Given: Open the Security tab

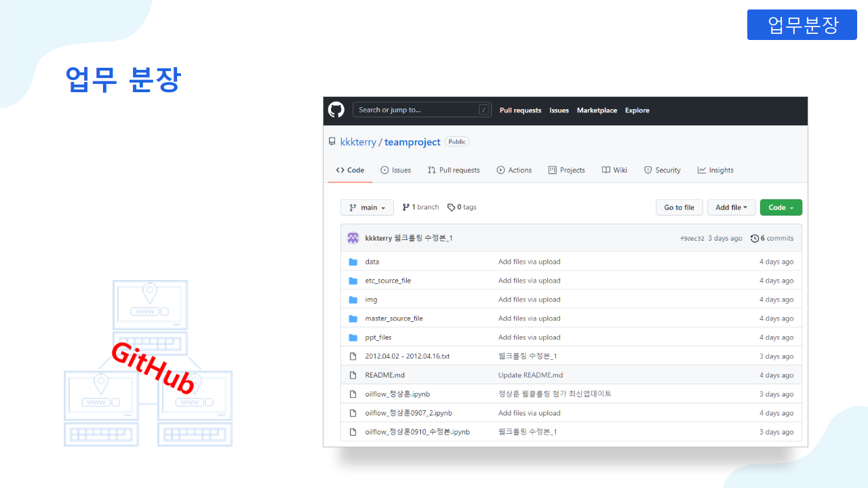Looking at the screenshot, I should (663, 170).
